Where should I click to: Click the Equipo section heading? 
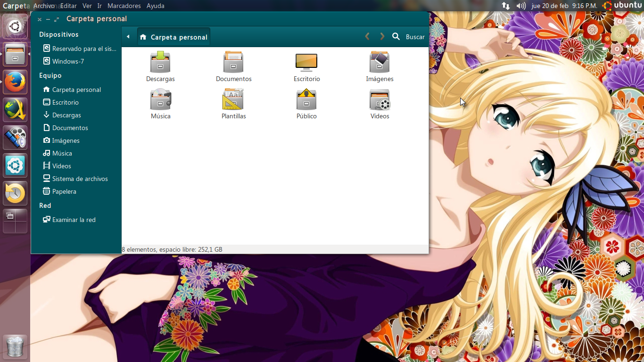(50, 75)
